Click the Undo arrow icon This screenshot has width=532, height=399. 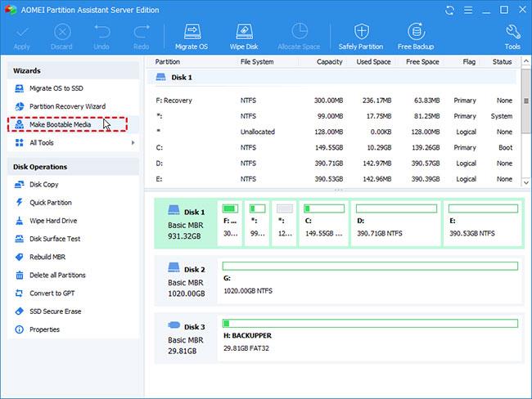[101, 32]
